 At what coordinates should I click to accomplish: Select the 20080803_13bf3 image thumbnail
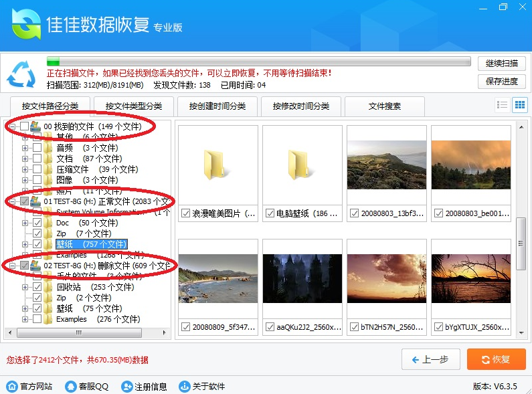(x=387, y=165)
